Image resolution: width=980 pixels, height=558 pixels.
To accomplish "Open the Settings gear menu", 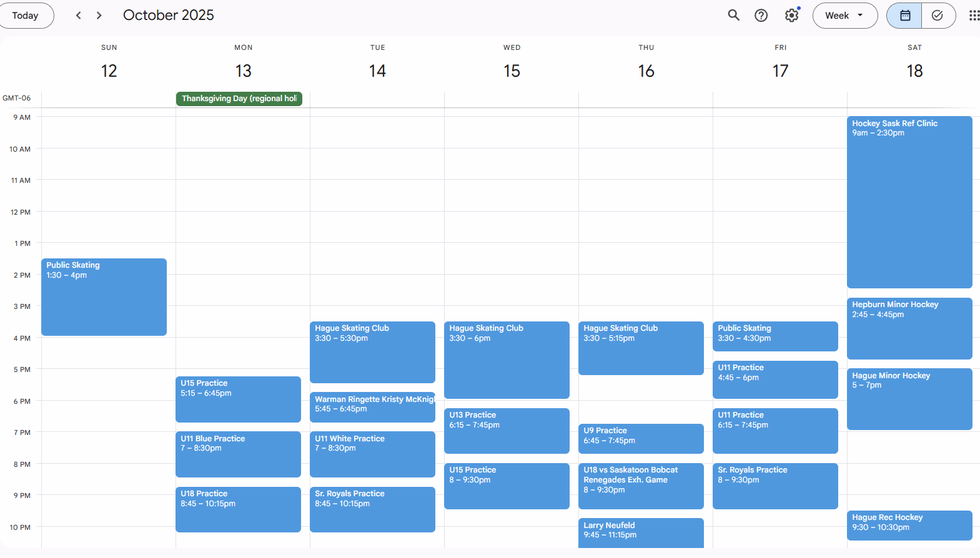I will [791, 16].
